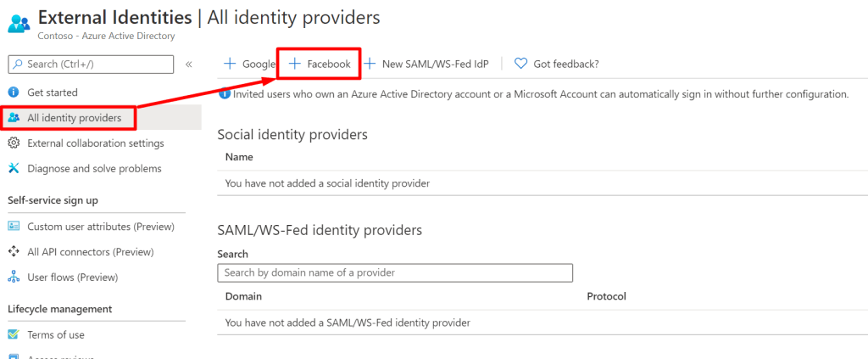The width and height of the screenshot is (868, 359).
Task: Click All API connectors icon
Action: tap(14, 252)
